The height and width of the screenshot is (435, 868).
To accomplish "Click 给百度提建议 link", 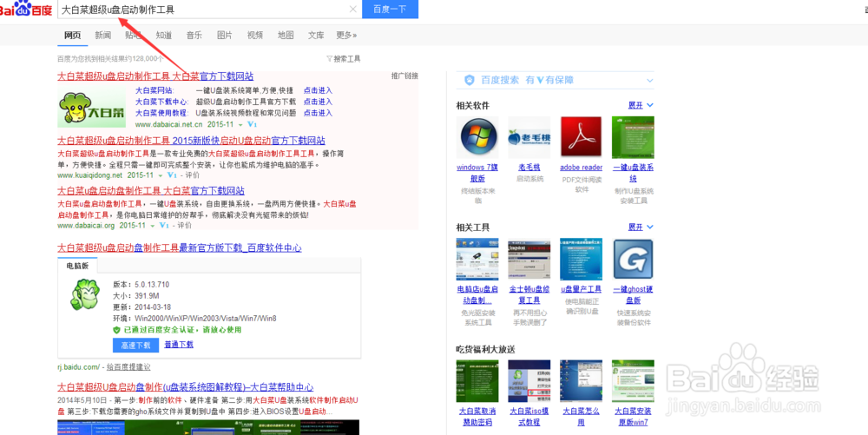I will (128, 367).
